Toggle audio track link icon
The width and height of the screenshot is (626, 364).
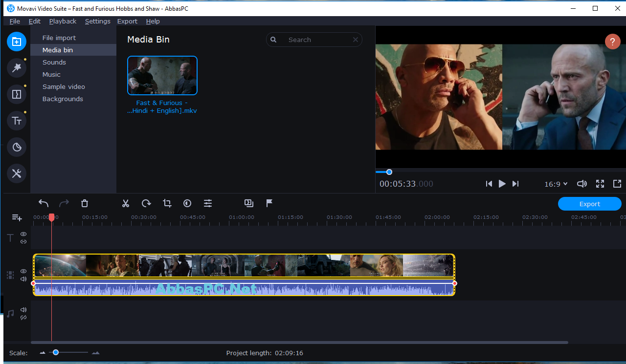coord(23,318)
